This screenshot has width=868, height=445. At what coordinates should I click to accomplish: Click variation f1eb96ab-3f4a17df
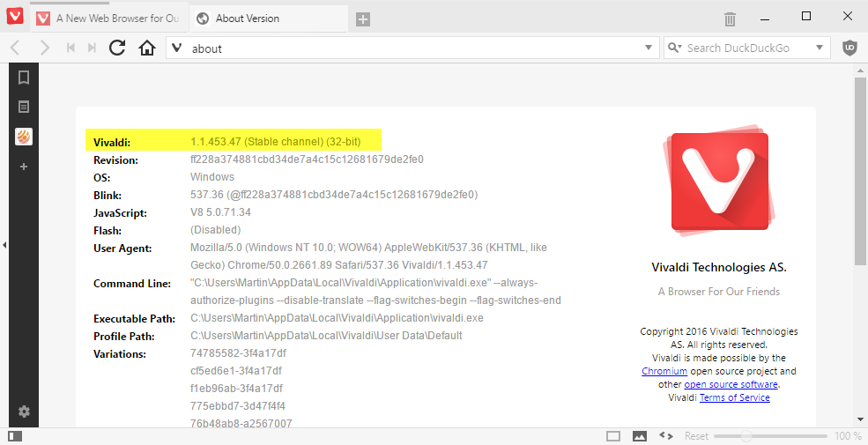coord(236,388)
